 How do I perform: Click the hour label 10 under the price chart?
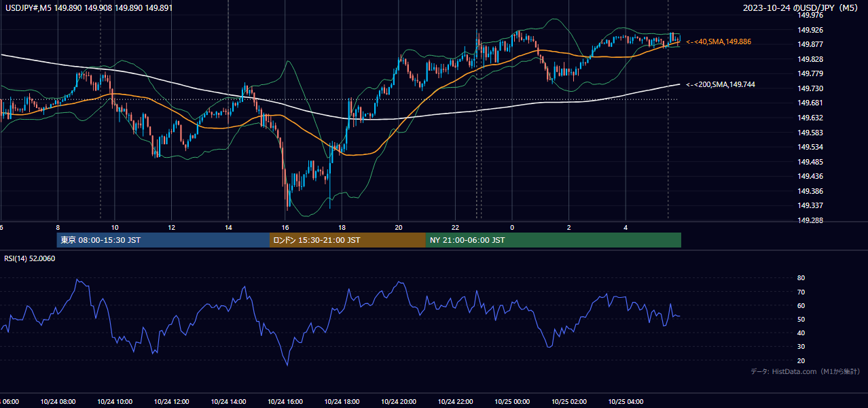pos(115,227)
